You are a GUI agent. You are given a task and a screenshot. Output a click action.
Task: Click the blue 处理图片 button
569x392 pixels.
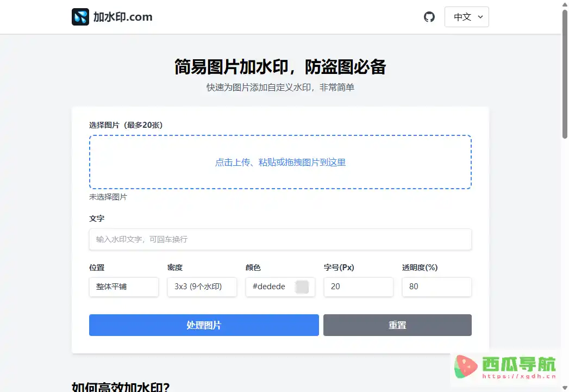point(204,325)
